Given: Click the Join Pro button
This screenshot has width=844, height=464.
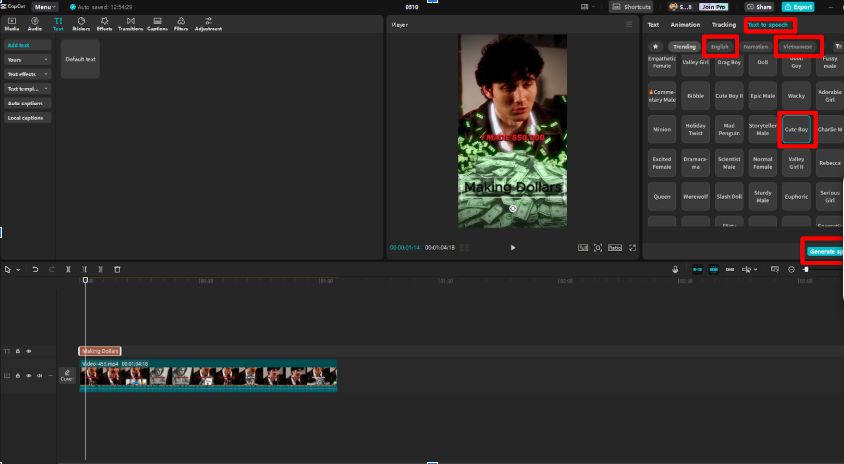Looking at the screenshot, I should [714, 6].
